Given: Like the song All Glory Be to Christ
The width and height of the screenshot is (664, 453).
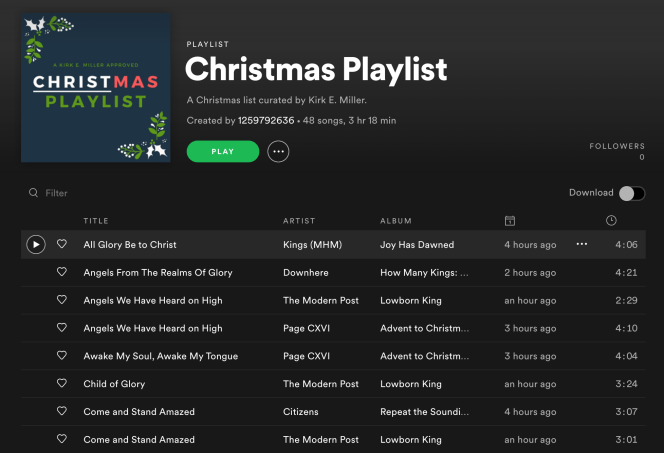Looking at the screenshot, I should click(62, 244).
